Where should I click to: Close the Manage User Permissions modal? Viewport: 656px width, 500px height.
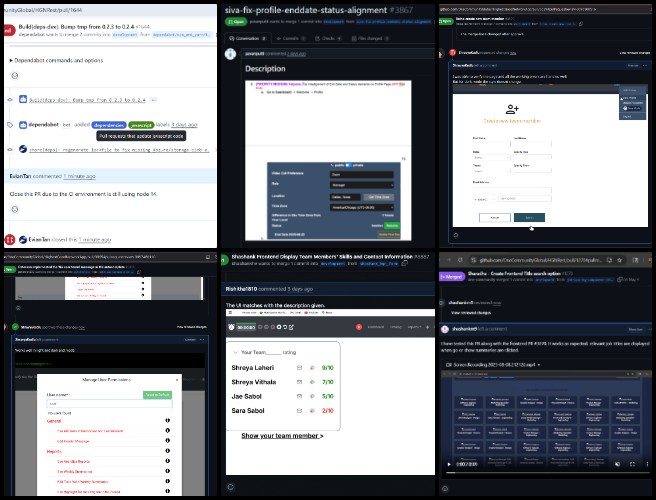coord(177,380)
